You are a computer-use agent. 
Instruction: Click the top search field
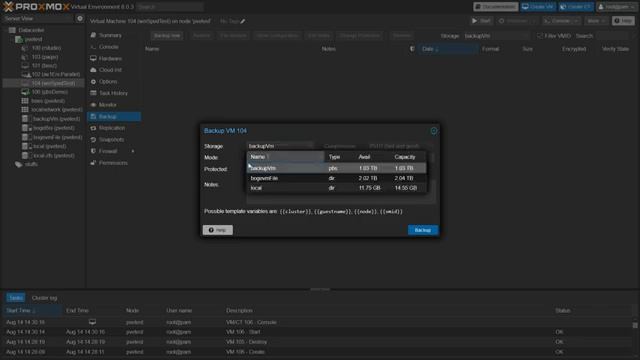pos(170,7)
